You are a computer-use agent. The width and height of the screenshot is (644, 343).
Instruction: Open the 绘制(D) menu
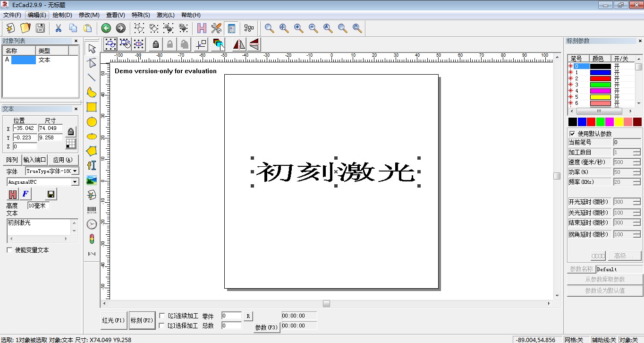point(61,15)
